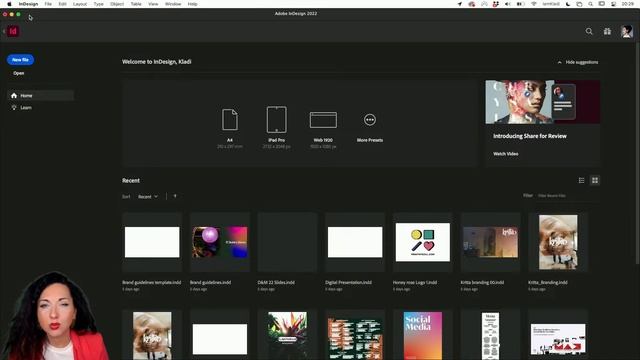
Task: Open Kritta_Branding.indd thumbnail
Action: coord(558,242)
